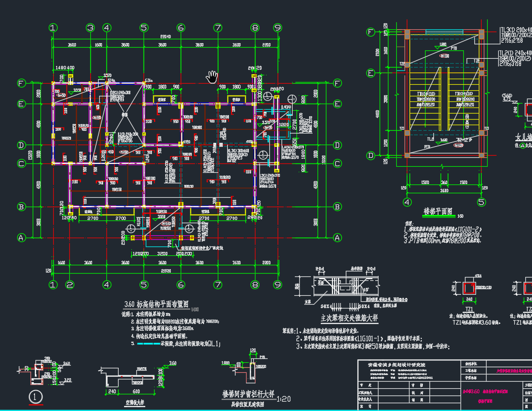The width and height of the screenshot is (532, 411).
Task: Click the 'TZ1' column section label
Action: point(469,309)
